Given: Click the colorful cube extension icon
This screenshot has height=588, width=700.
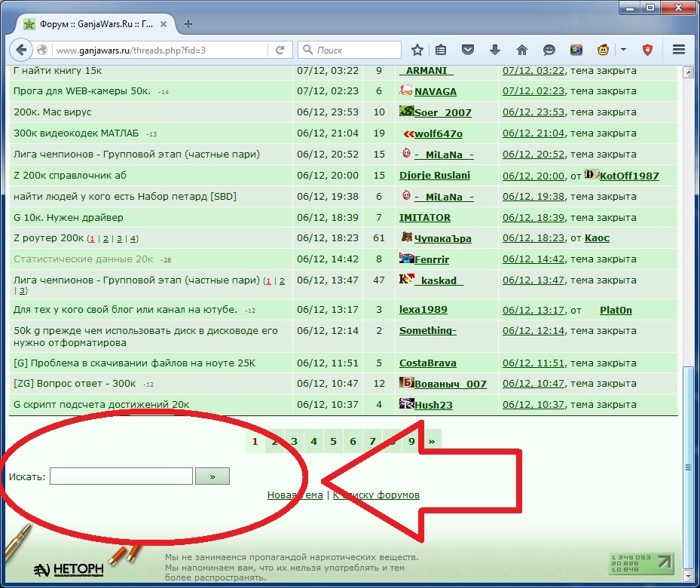Looking at the screenshot, I should [576, 50].
